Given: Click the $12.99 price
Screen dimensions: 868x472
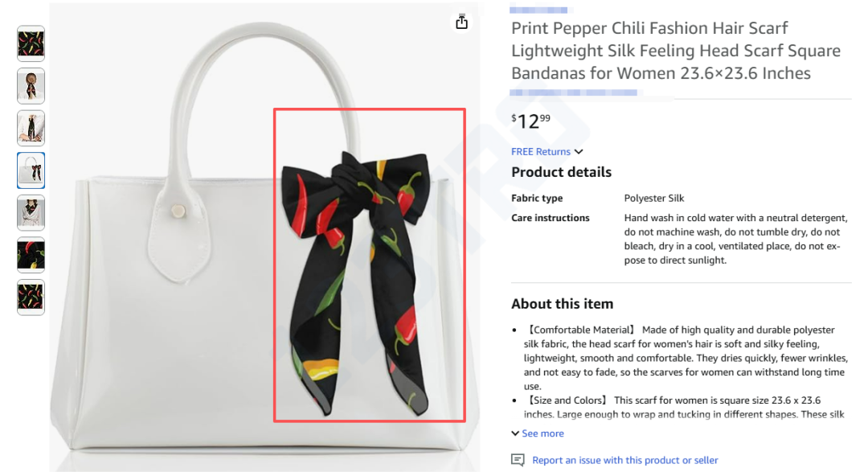Looking at the screenshot, I should 531,121.
